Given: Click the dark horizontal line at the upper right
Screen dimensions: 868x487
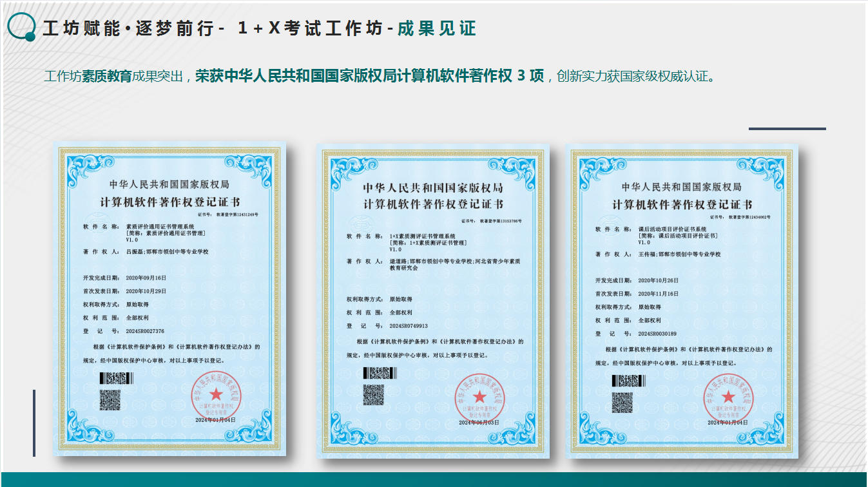Looking at the screenshot, I should coord(787,128).
